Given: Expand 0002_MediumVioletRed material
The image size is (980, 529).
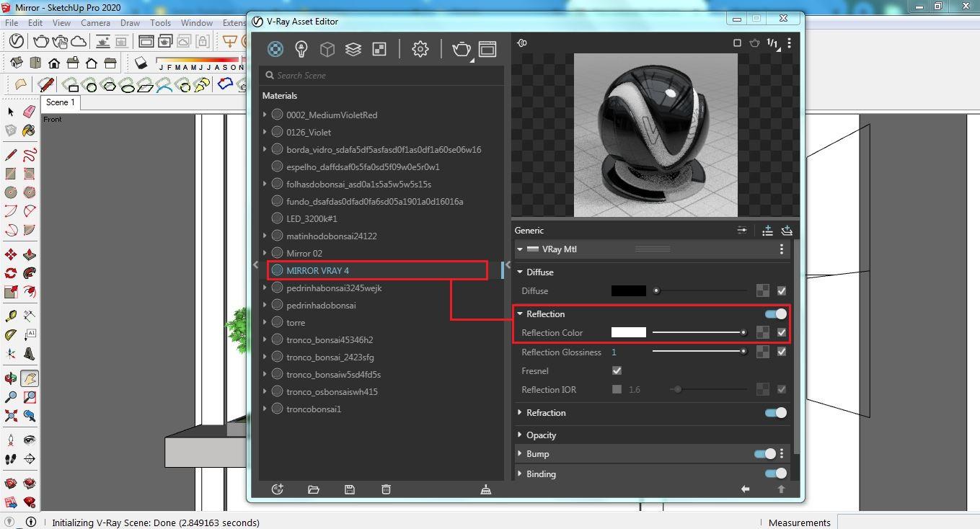Looking at the screenshot, I should pyautogui.click(x=265, y=115).
